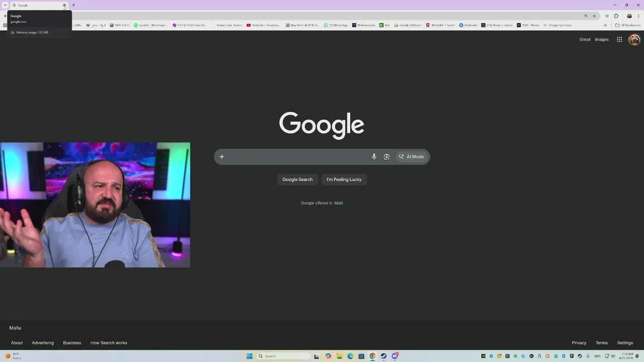Open About link in footer
644x362 pixels.
pyautogui.click(x=17, y=343)
